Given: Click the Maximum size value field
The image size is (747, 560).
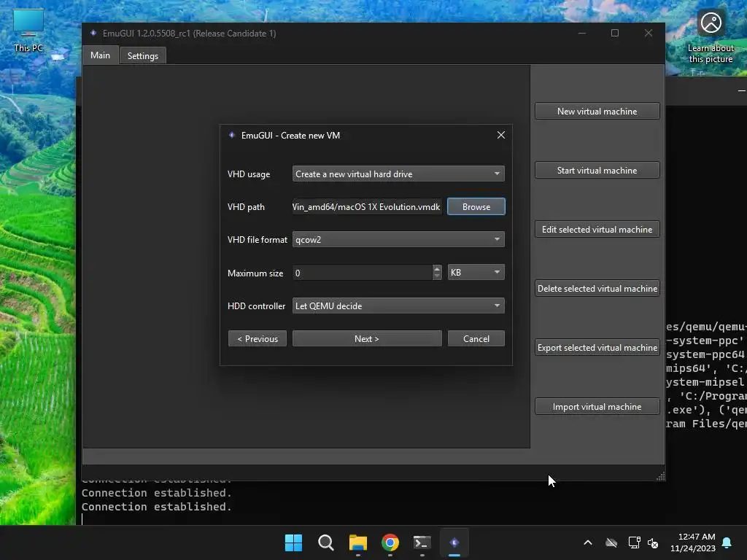Looking at the screenshot, I should (x=362, y=273).
